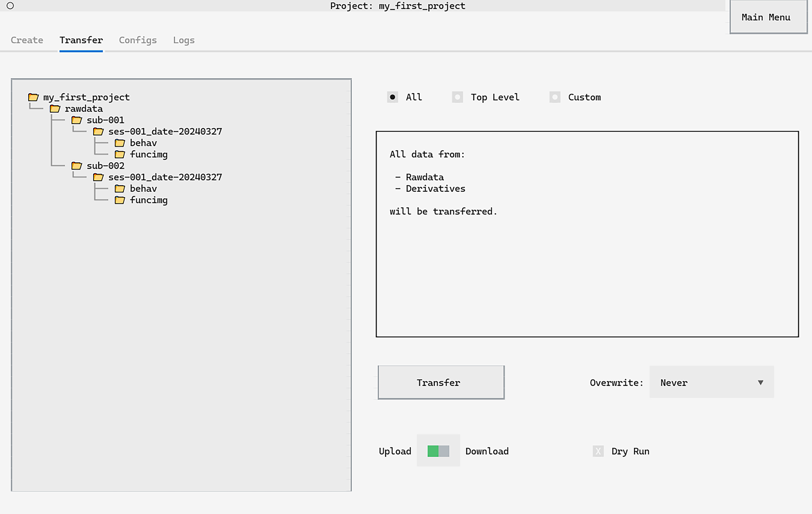812x514 pixels.
Task: Select the All radio button
Action: click(x=393, y=97)
